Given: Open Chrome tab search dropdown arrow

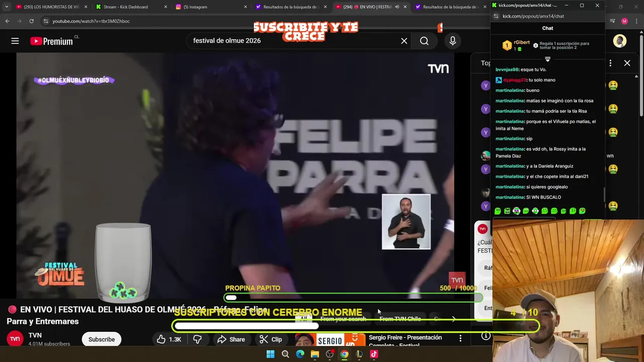Looking at the screenshot, I should tap(7, 7).
